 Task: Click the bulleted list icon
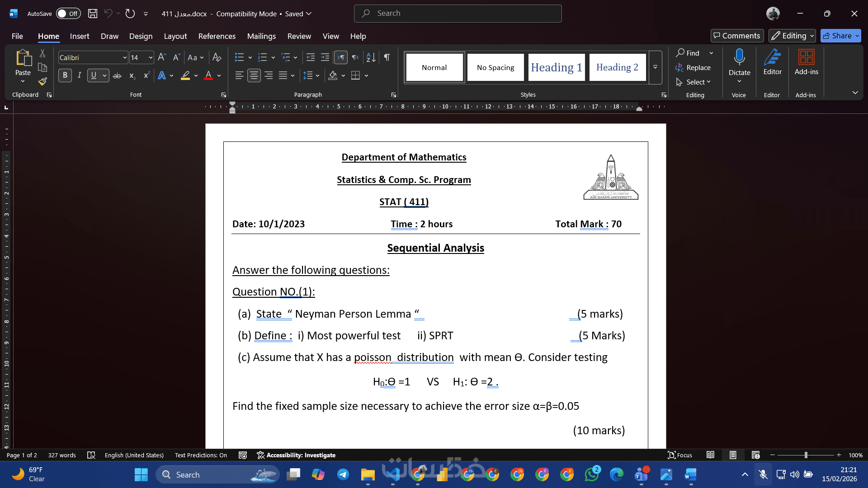click(x=239, y=57)
